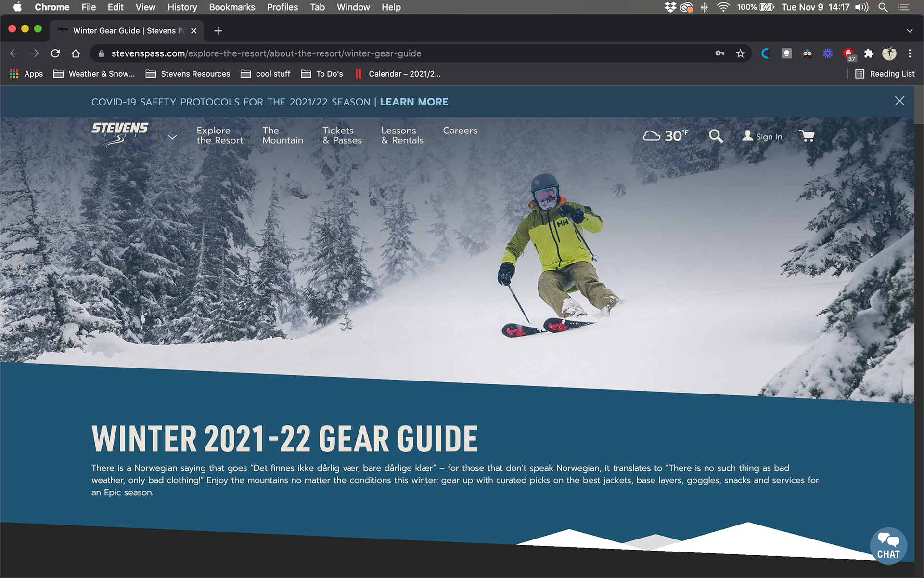The height and width of the screenshot is (578, 924).
Task: Reload the page in Chrome
Action: tap(55, 53)
